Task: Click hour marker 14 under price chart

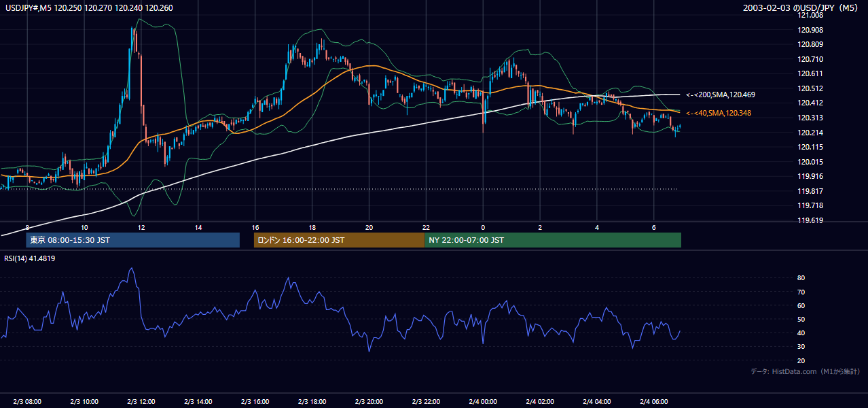Action: pyautogui.click(x=198, y=227)
